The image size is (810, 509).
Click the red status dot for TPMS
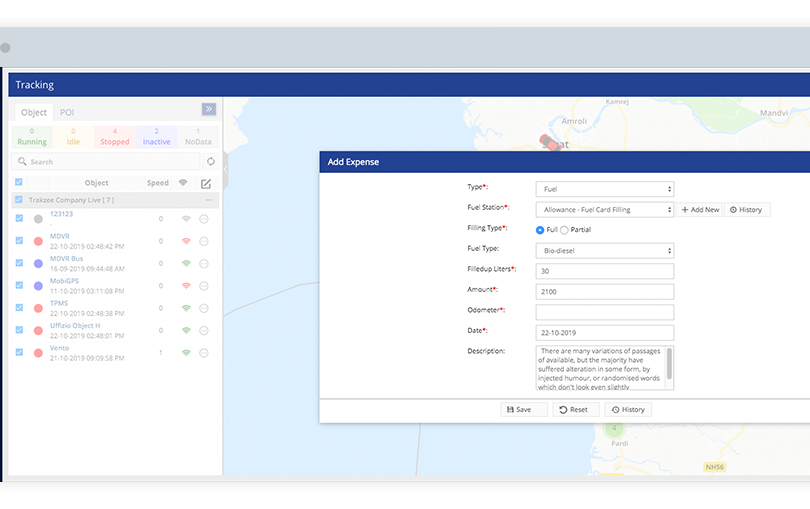tap(38, 308)
